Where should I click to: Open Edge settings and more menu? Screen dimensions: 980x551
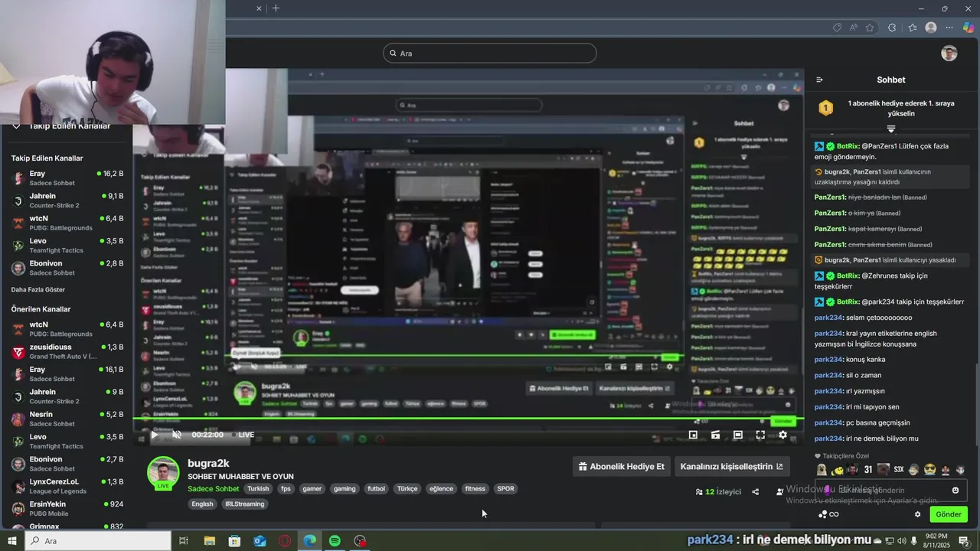tap(949, 28)
